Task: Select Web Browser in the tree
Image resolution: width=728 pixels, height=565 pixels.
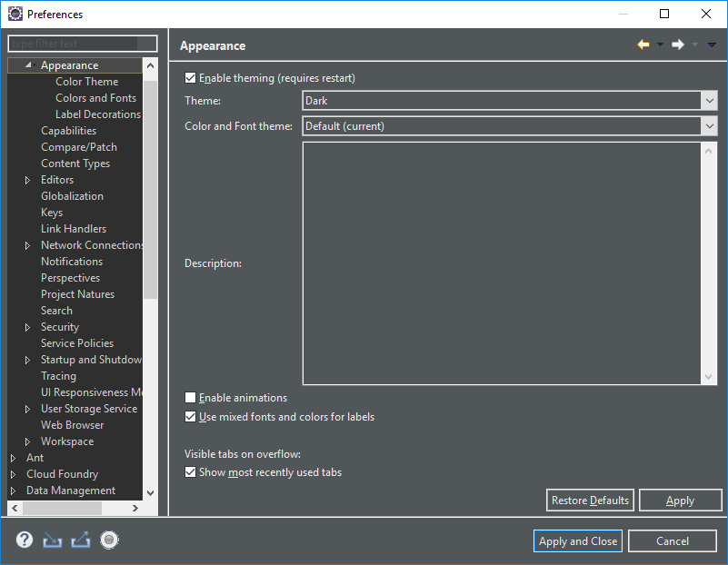Action: tap(72, 425)
